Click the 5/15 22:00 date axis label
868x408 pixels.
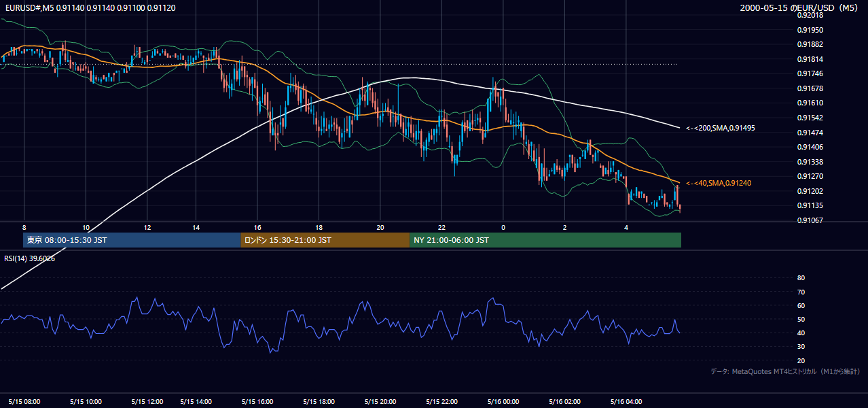(441, 401)
